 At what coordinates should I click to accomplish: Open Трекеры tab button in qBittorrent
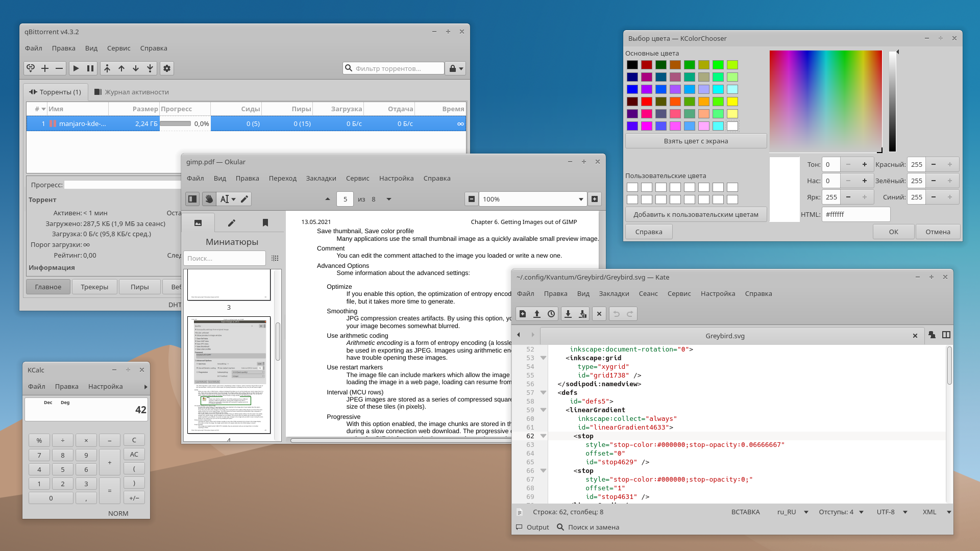pyautogui.click(x=94, y=287)
